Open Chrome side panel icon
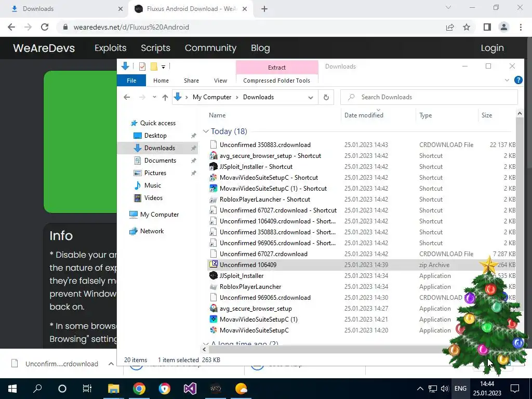This screenshot has width=532, height=399. 487,27
